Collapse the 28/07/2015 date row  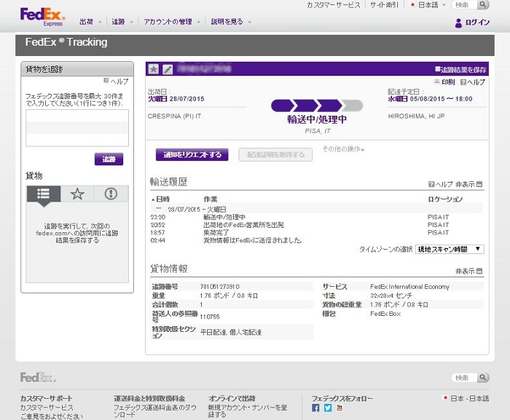(158, 209)
